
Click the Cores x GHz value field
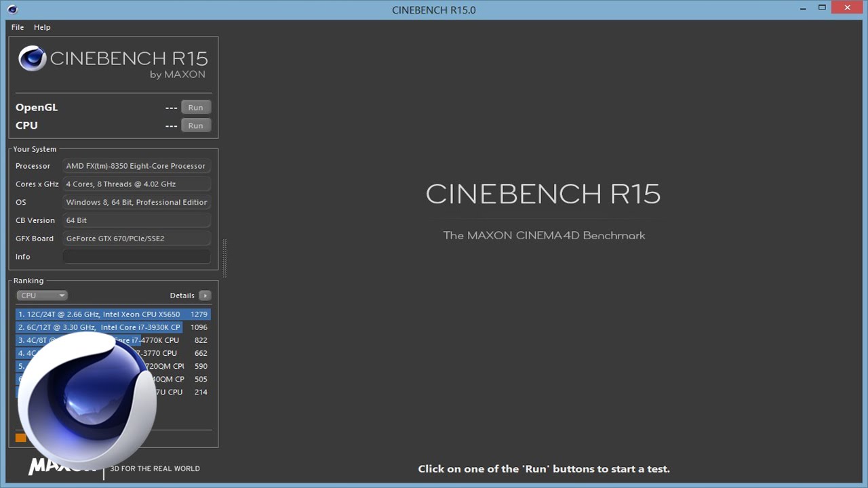(x=137, y=184)
